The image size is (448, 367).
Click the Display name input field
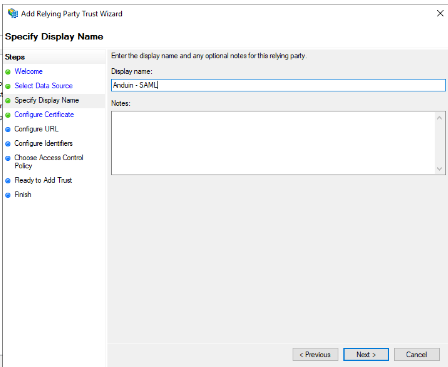[278, 85]
